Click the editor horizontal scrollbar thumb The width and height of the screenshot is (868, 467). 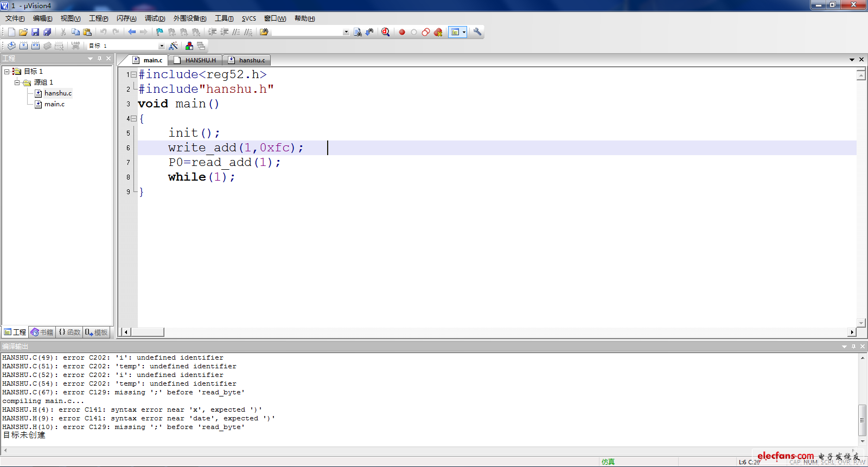148,332
